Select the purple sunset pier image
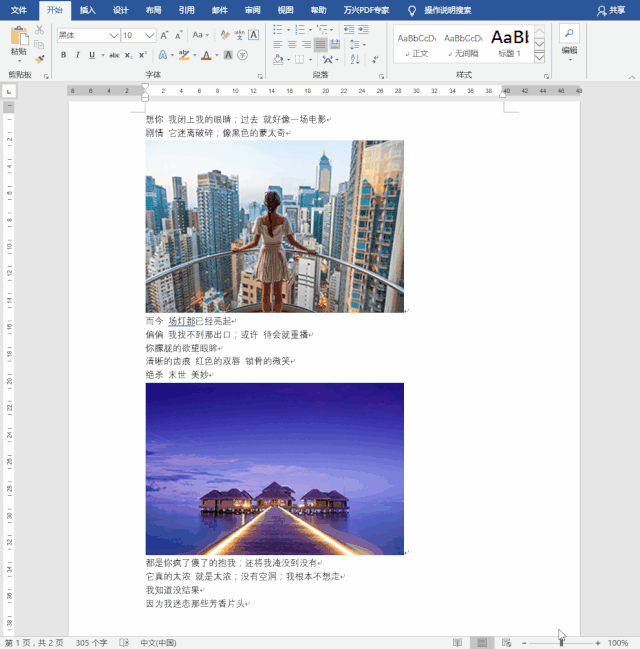Image resolution: width=640 pixels, height=649 pixels. [274, 469]
